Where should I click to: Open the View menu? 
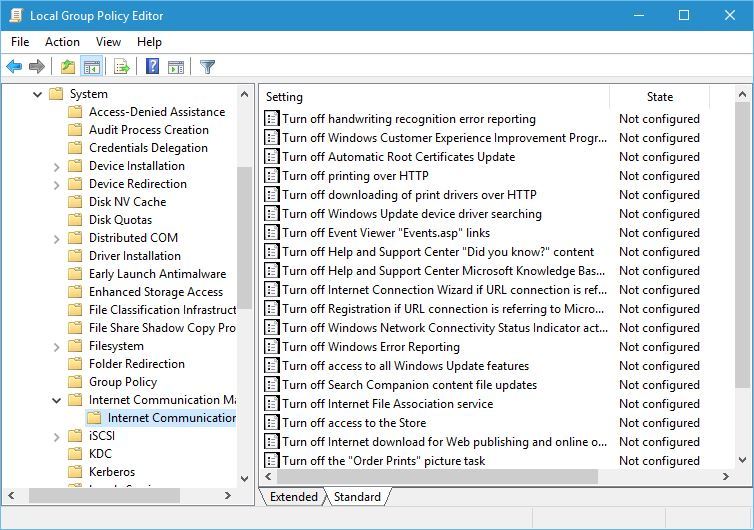[x=108, y=42]
